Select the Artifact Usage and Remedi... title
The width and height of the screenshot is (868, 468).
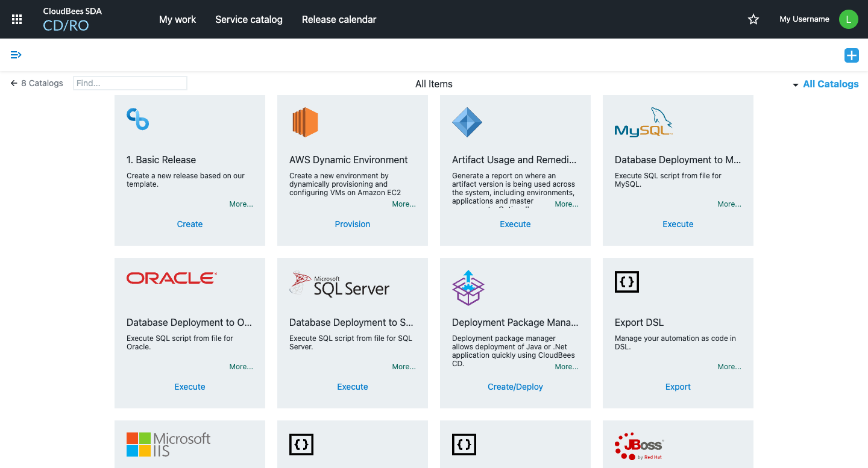tap(514, 160)
